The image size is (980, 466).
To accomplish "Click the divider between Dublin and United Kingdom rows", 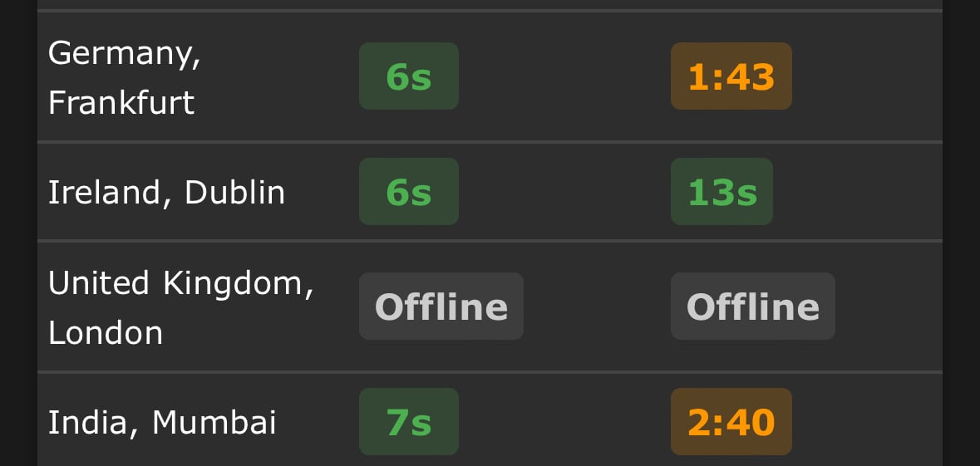I will coord(490,241).
